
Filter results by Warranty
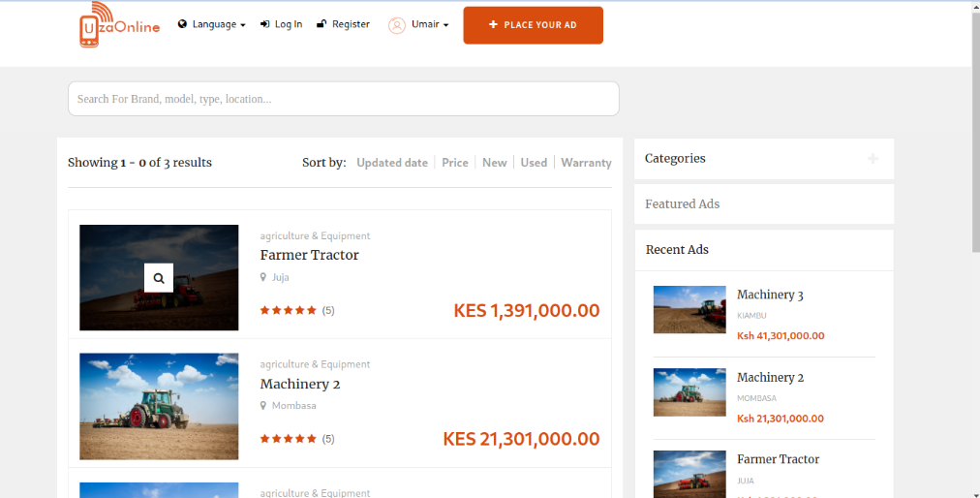coord(586,163)
